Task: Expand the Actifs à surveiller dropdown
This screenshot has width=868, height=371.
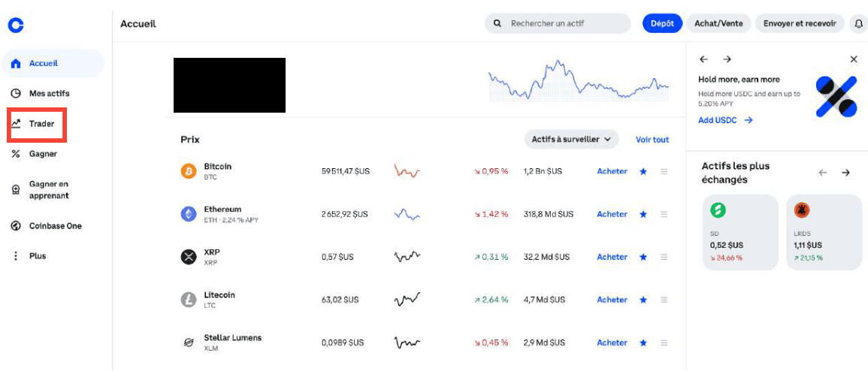Action: [x=571, y=140]
